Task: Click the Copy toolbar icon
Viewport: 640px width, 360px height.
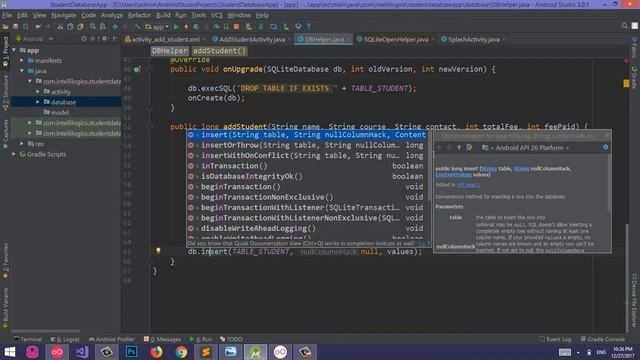Action: [70, 27]
